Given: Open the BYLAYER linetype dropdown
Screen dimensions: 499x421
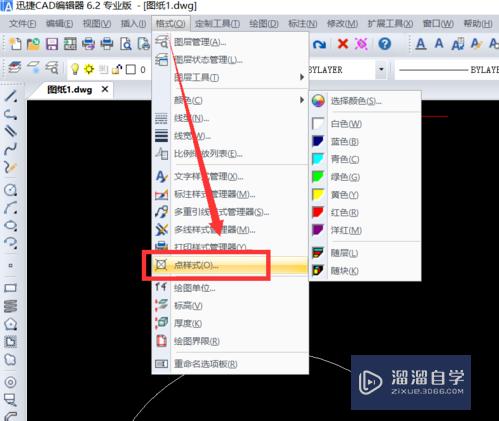Looking at the screenshot, I should pyautogui.click(x=447, y=70).
